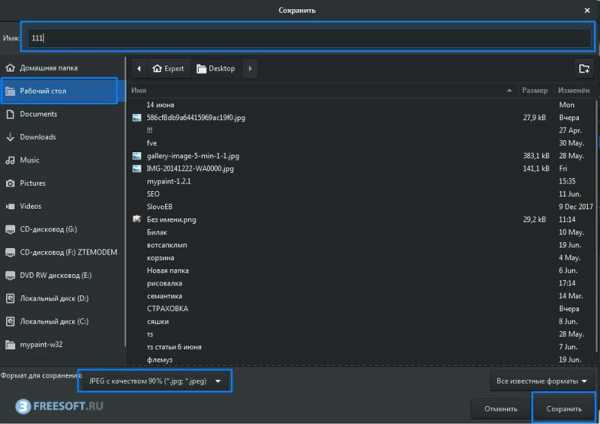Click the CD drive (G:) icon

[10, 229]
